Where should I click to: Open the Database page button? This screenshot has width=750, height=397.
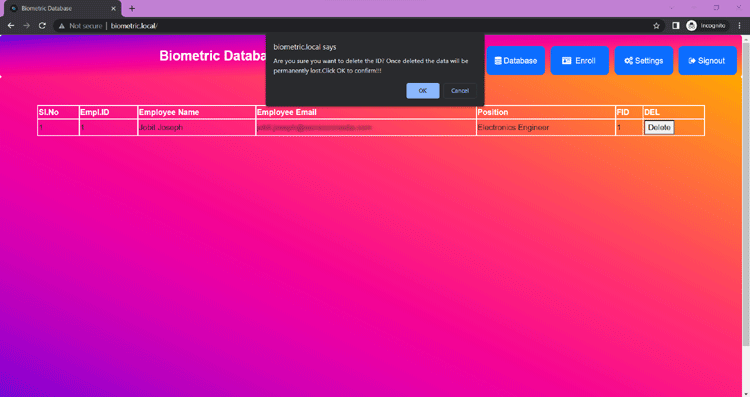pyautogui.click(x=516, y=61)
